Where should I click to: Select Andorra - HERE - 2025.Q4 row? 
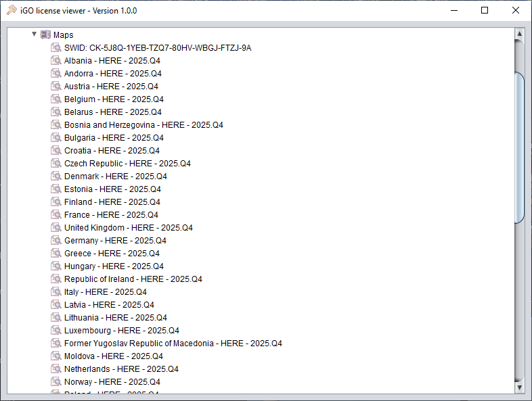tap(112, 74)
